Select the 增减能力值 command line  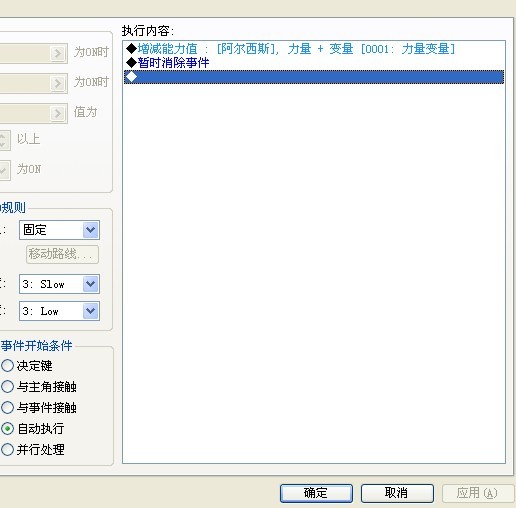click(x=314, y=49)
